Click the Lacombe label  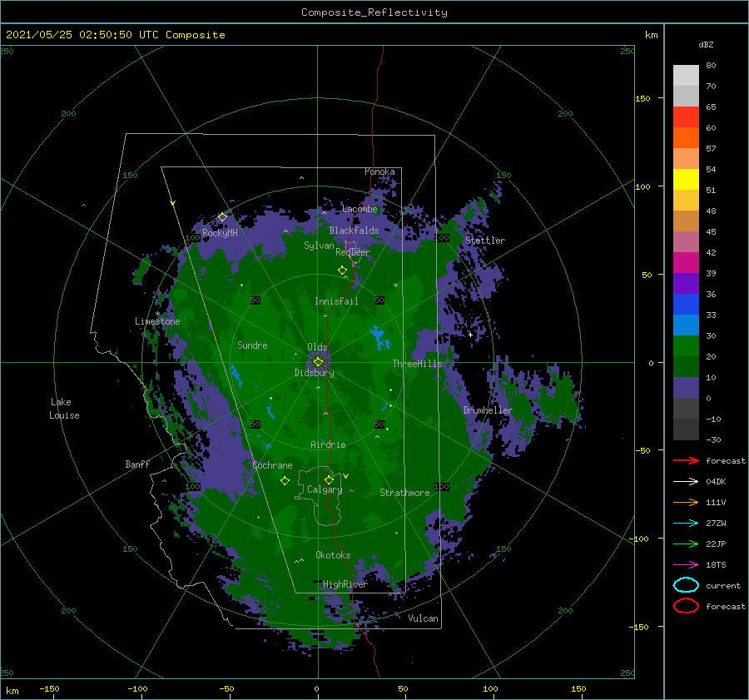[x=360, y=209]
